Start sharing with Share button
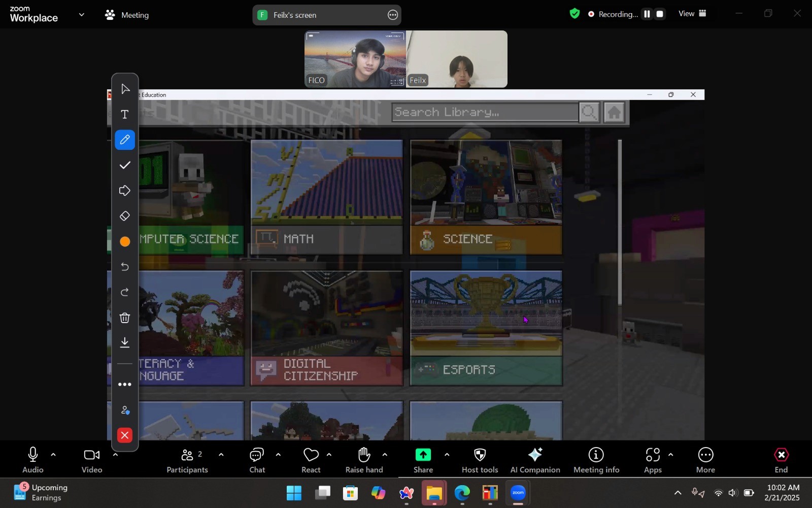Image resolution: width=812 pixels, height=508 pixels. (x=423, y=460)
